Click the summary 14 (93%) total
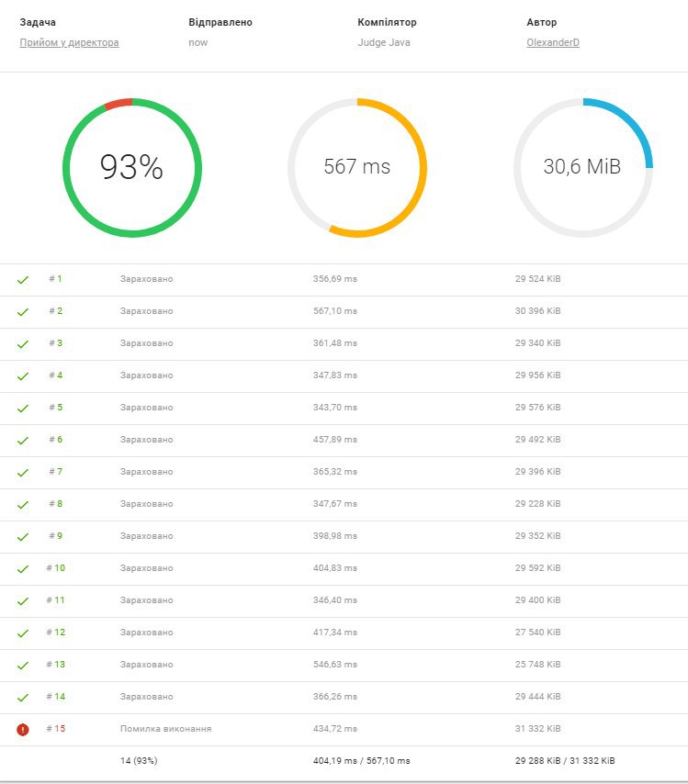 (x=139, y=760)
